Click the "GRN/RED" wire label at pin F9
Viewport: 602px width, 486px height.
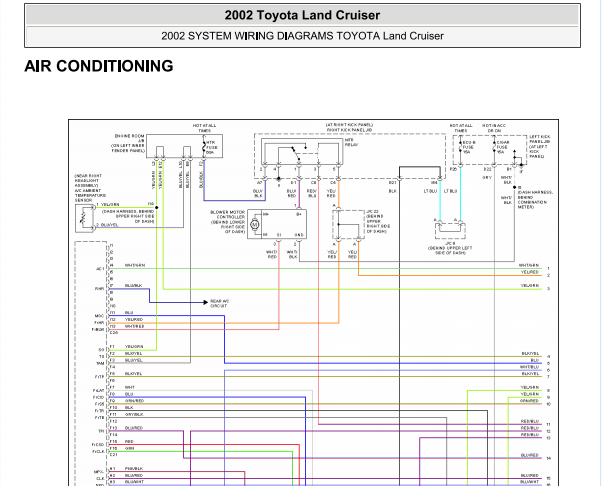(x=134, y=401)
